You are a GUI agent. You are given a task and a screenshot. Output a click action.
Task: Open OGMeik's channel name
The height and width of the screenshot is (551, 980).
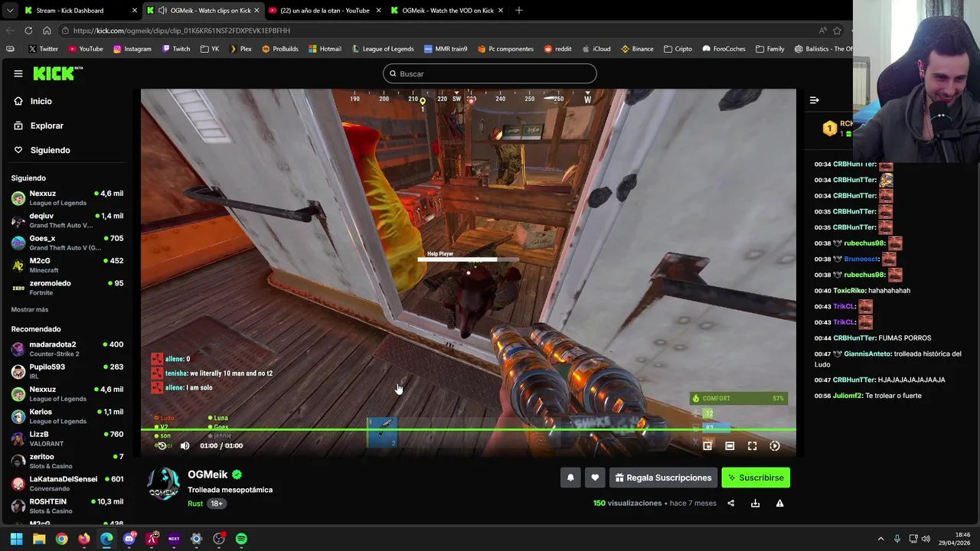pyautogui.click(x=207, y=474)
